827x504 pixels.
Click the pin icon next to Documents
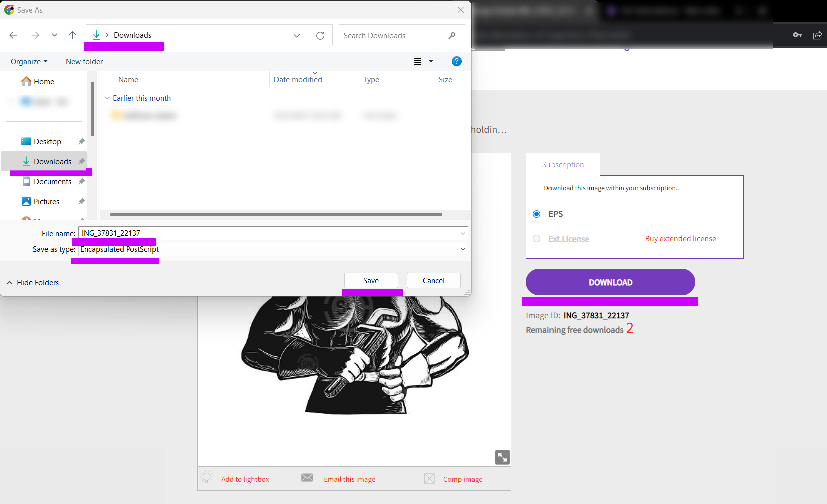click(x=81, y=182)
